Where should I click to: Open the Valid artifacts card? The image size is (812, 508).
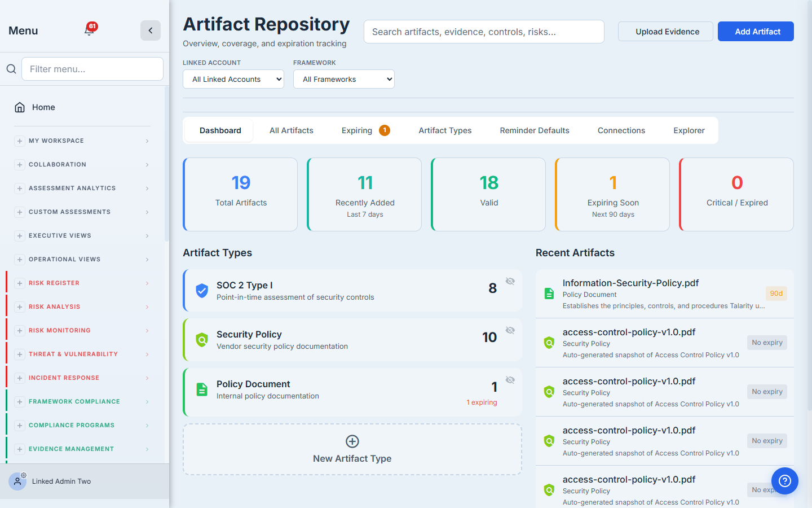pos(488,194)
